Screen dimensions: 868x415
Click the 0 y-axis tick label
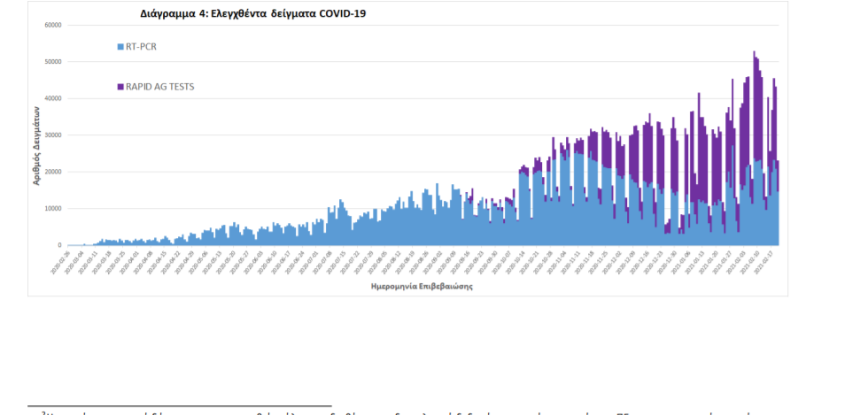(x=59, y=245)
